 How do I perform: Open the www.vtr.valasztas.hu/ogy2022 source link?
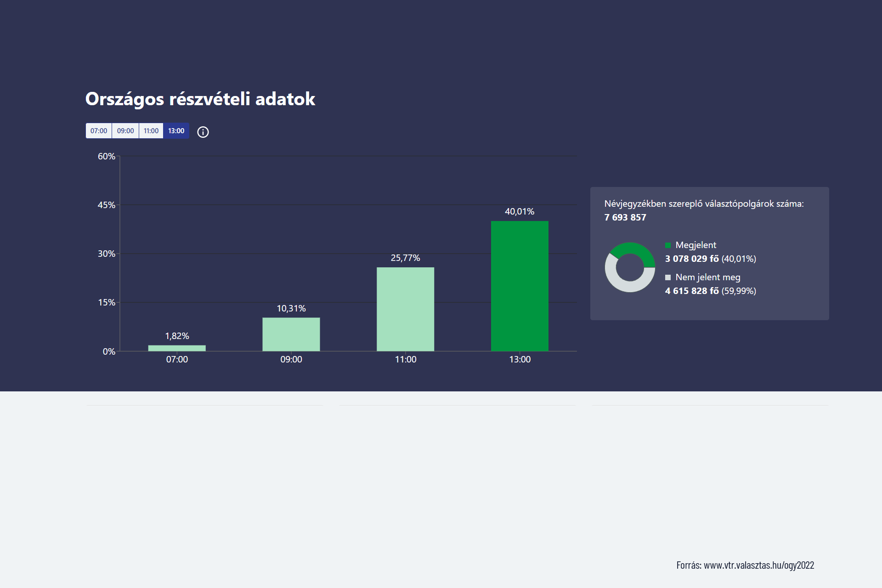(758, 565)
